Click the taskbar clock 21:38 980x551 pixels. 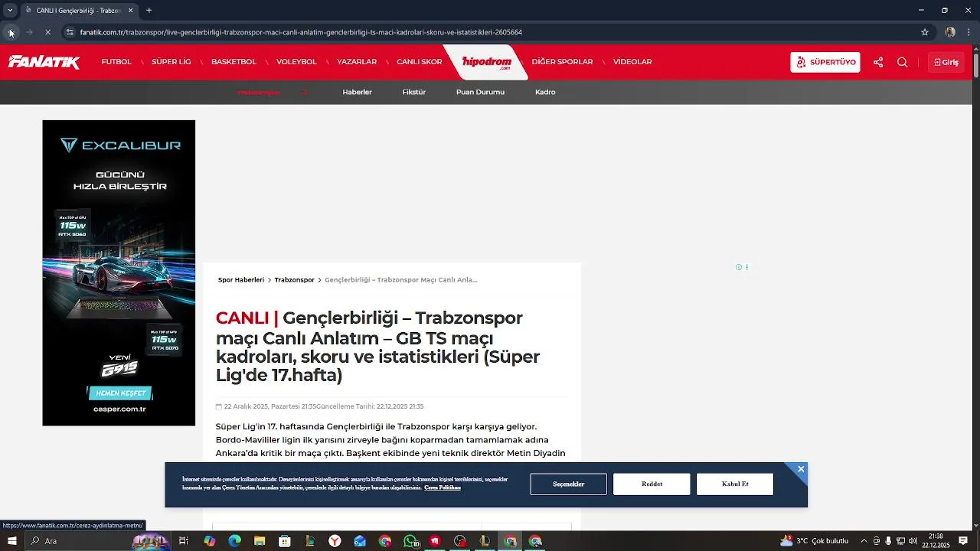[936, 541]
